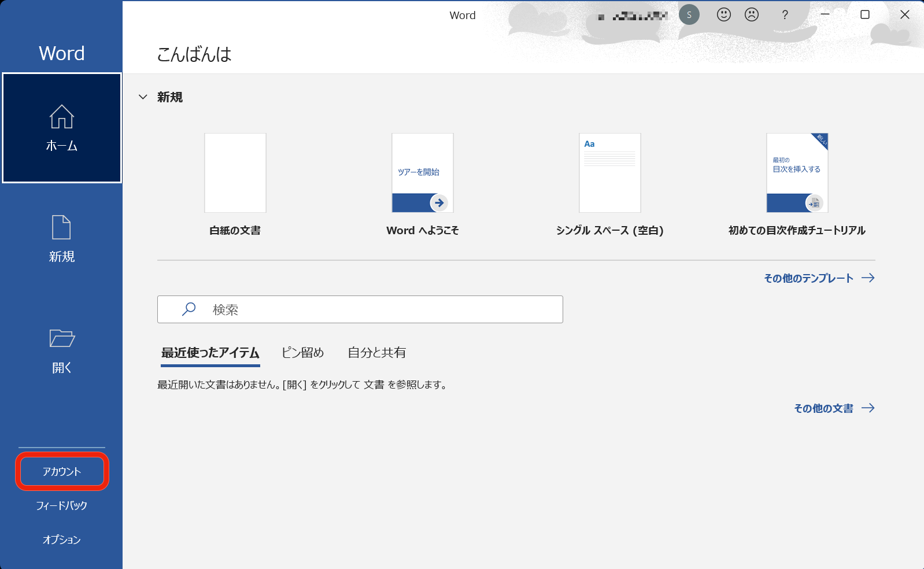Collapse the 新規 section chevron

click(x=143, y=97)
